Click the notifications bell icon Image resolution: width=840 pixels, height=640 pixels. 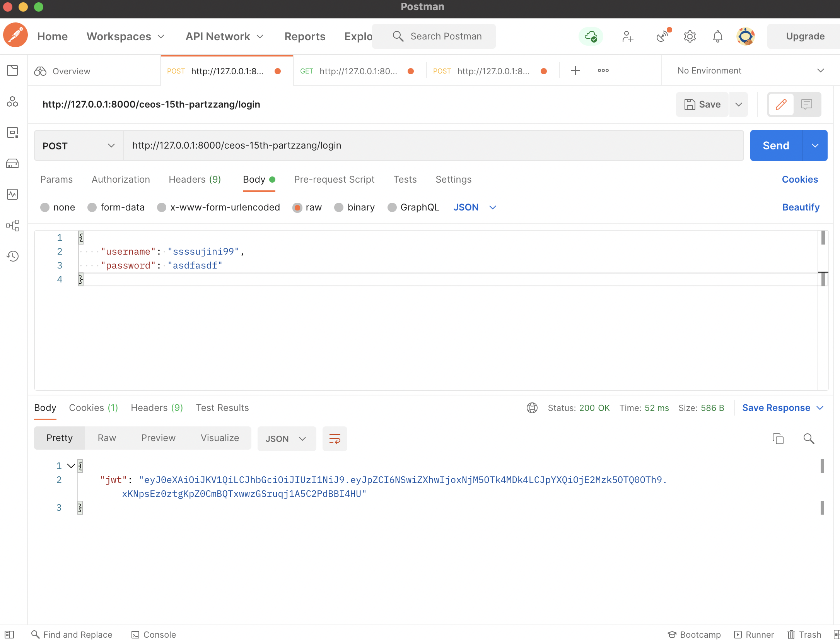click(x=717, y=36)
